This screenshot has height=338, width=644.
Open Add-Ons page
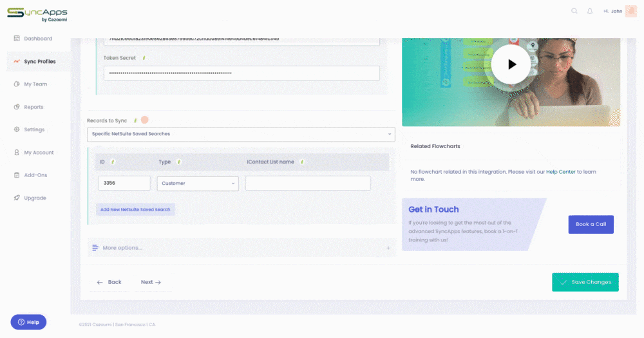(x=35, y=175)
